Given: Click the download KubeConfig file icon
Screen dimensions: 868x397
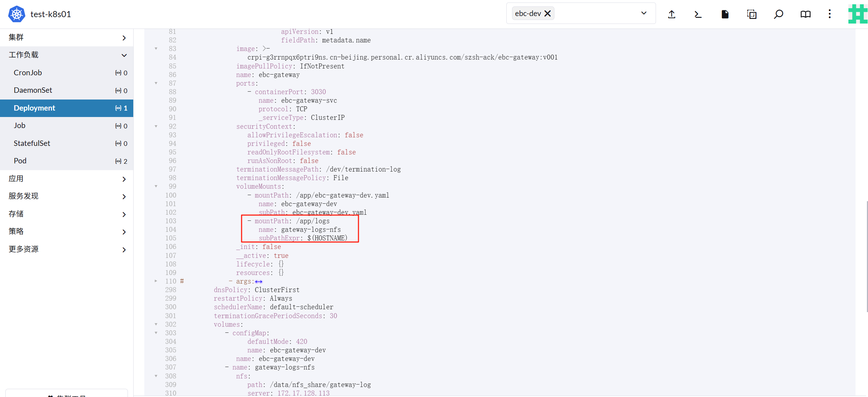Looking at the screenshot, I should (725, 14).
